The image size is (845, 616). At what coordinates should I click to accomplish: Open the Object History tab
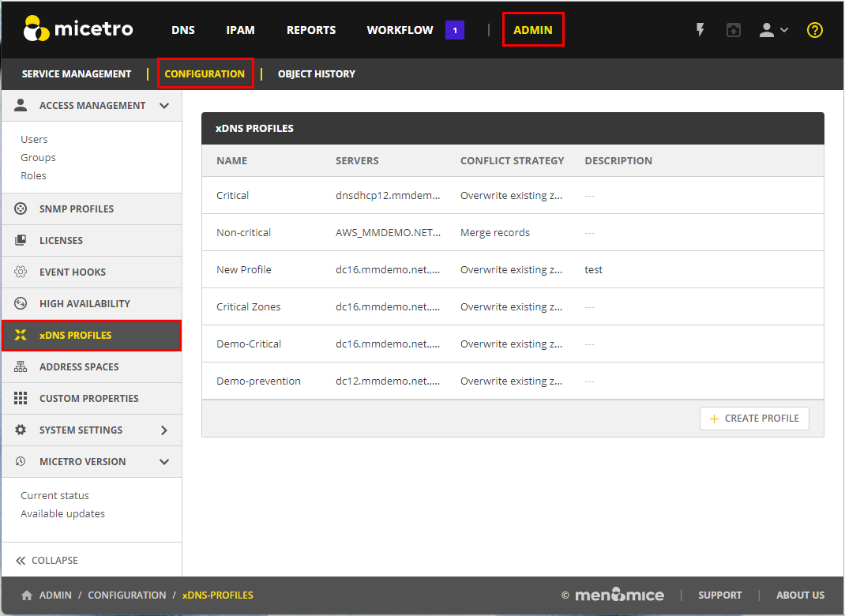click(x=316, y=73)
